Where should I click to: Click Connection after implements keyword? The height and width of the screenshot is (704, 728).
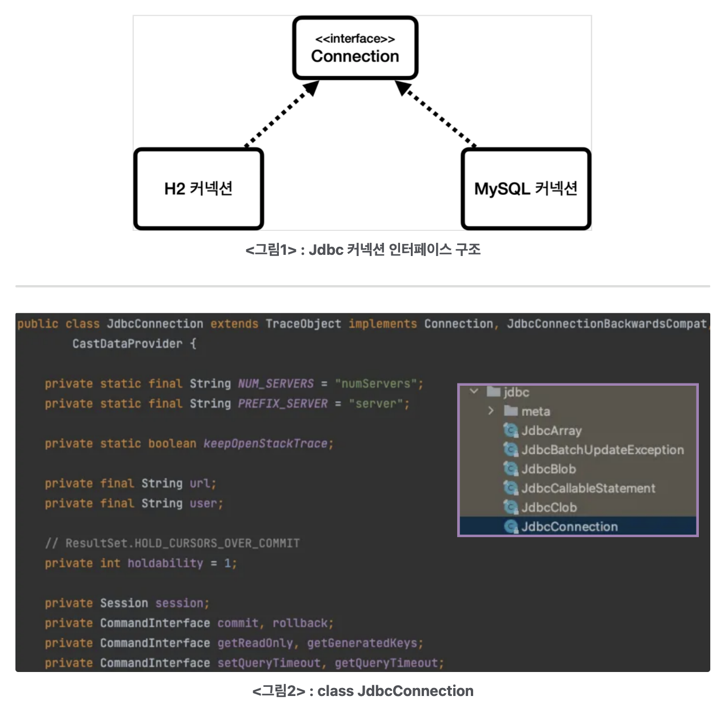[458, 324]
